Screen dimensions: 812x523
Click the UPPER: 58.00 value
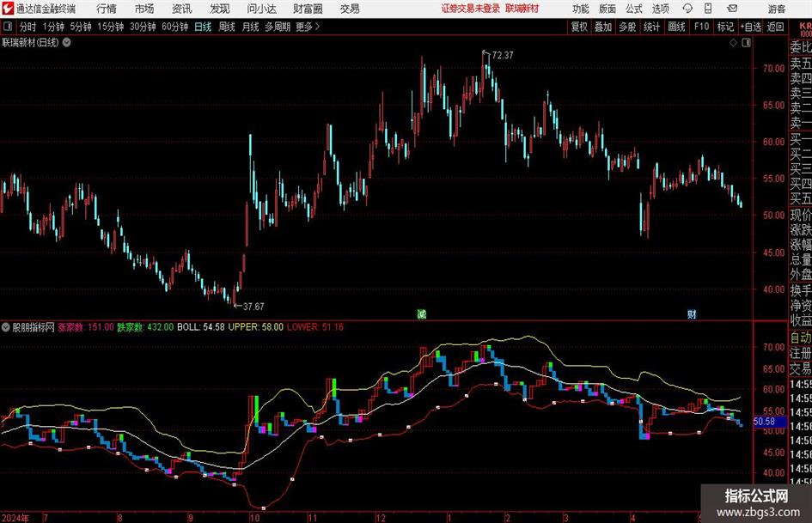256,327
